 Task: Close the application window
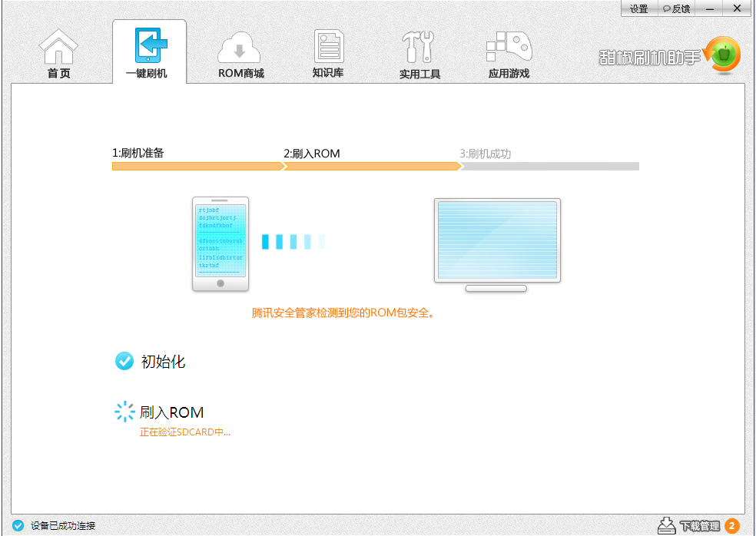(x=737, y=8)
